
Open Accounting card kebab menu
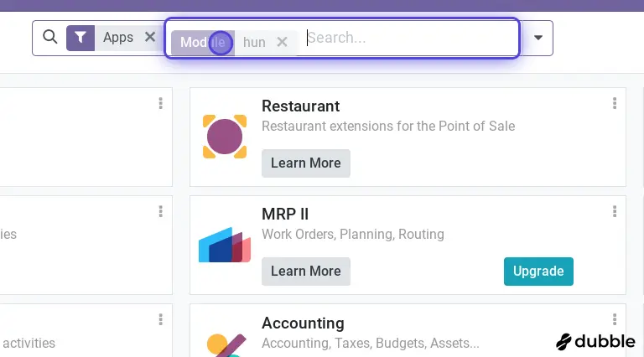[615, 320]
